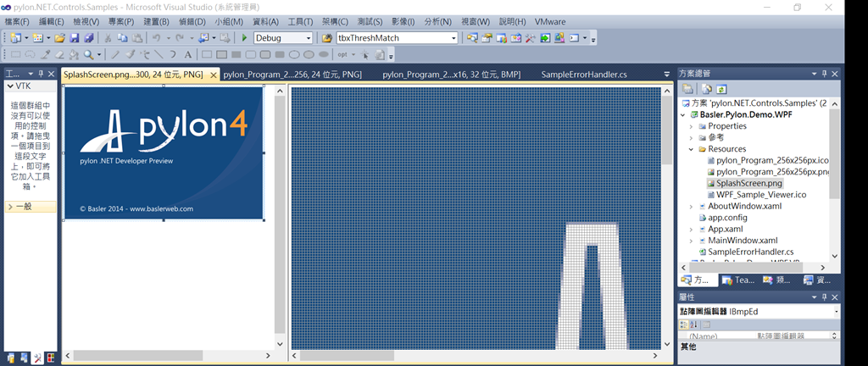Open the 偵錯(D) menu

tap(192, 21)
